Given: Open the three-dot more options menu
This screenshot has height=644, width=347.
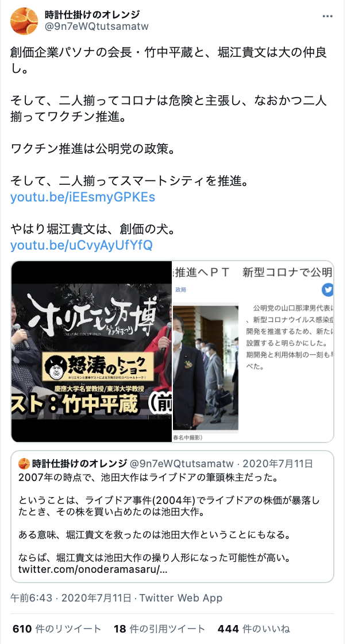Looking at the screenshot, I should click(327, 17).
